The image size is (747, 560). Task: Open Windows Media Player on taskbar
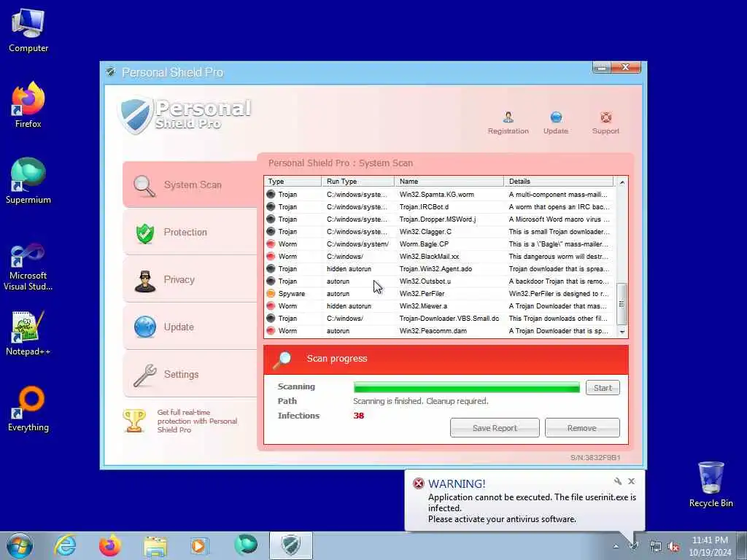199,545
